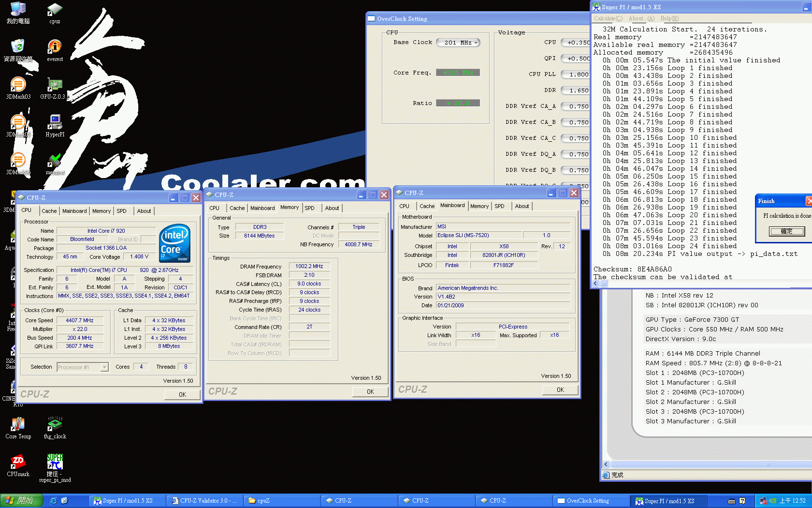This screenshot has width=812, height=508.
Task: Open the CPU PLL 1.800 dropdown
Action: pos(575,75)
